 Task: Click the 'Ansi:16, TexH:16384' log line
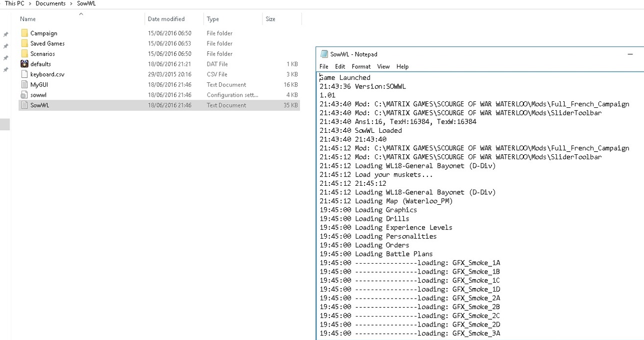click(x=398, y=122)
